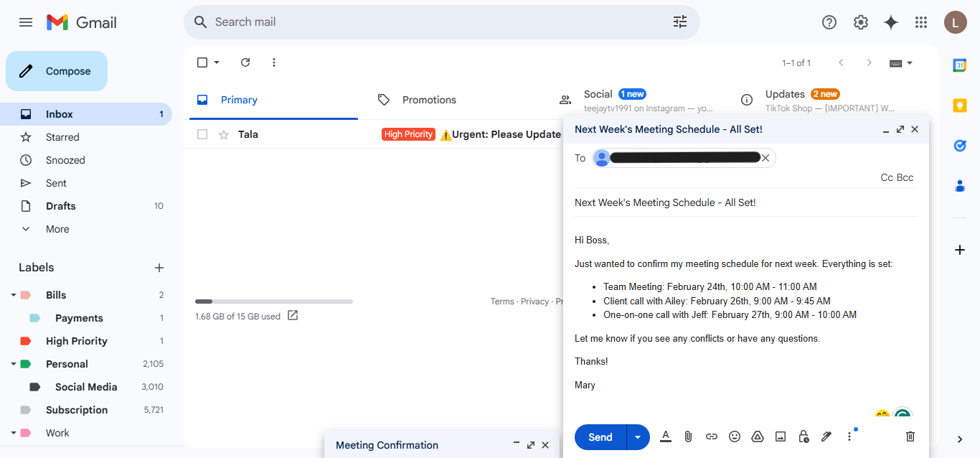Open formatting options in compose toolbar

pyautogui.click(x=666, y=436)
